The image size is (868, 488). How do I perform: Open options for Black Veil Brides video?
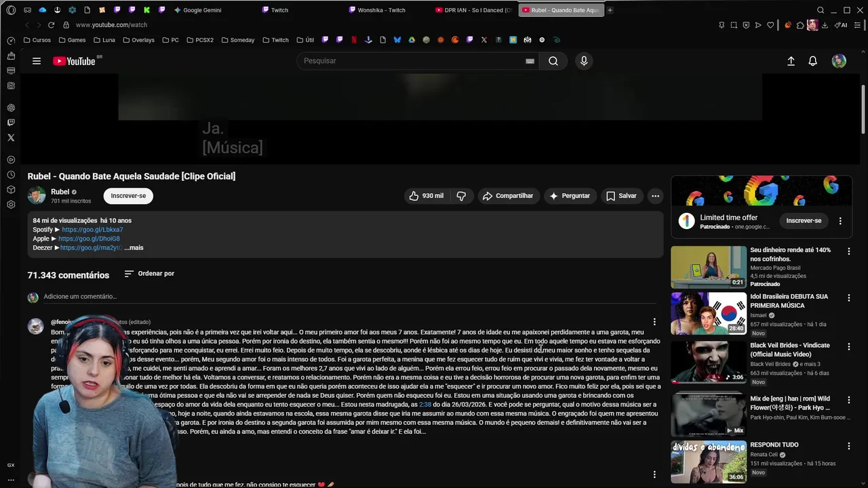point(848,347)
